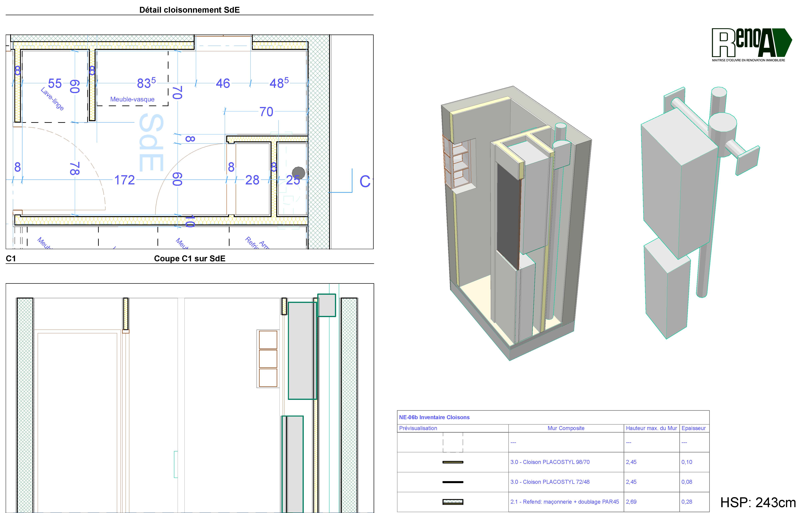The height and width of the screenshot is (513, 812).
Task: Click the black PLACOSTYL 72/48 preview swatch
Action: (453, 482)
